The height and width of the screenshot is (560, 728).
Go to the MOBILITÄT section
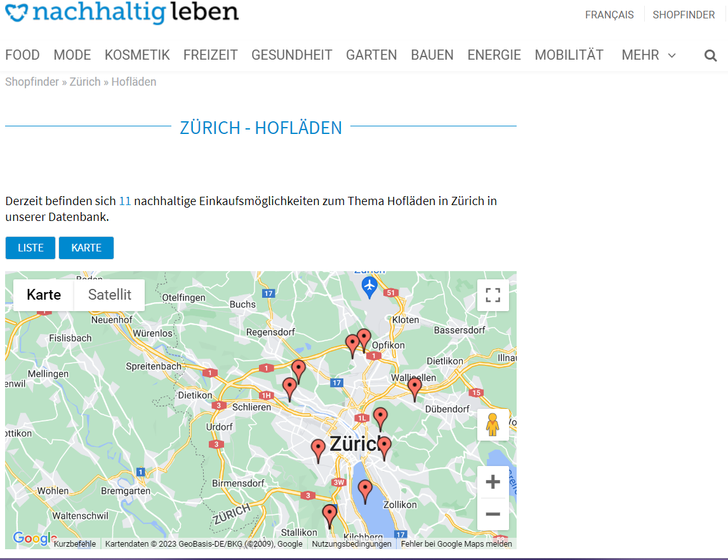click(569, 55)
